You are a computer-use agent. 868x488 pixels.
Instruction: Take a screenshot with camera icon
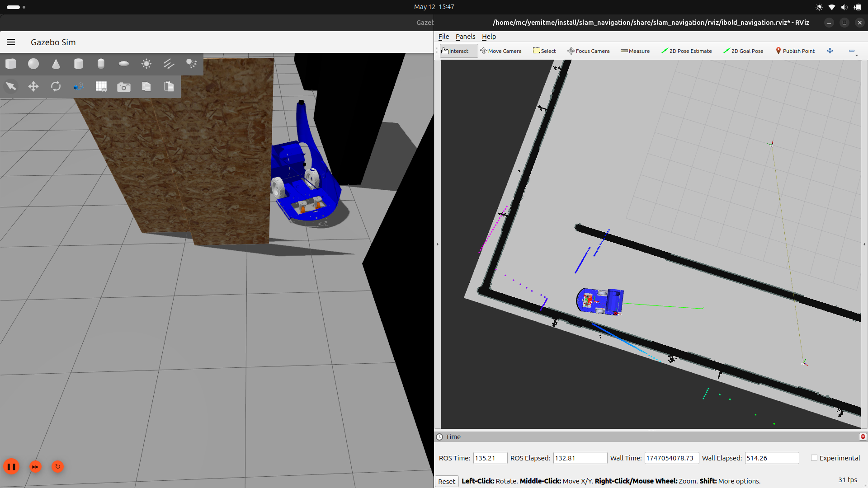pos(123,87)
